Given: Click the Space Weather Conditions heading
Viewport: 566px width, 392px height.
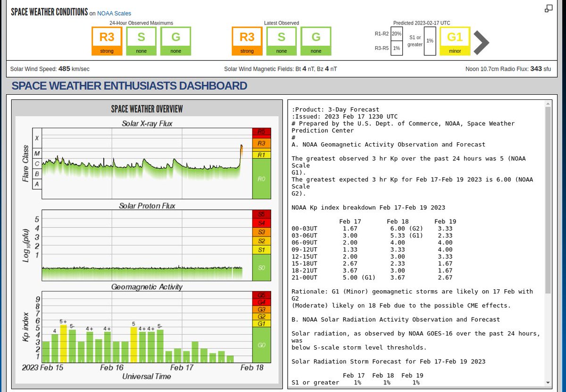Looking at the screenshot, I should pyautogui.click(x=50, y=12).
